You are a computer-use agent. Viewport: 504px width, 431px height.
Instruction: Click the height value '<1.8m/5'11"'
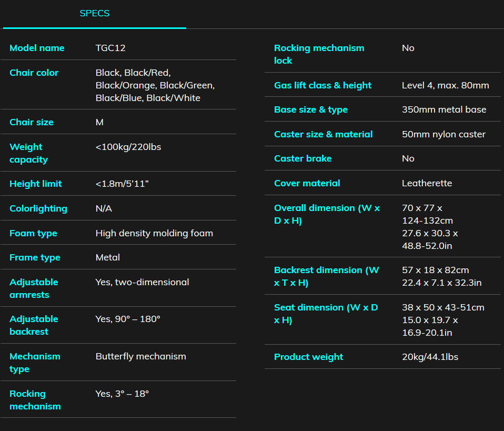coord(122,184)
